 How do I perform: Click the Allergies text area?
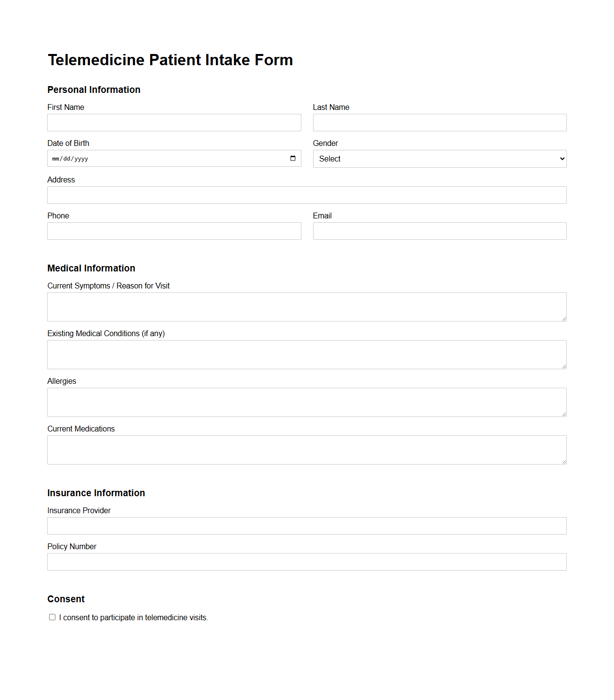click(x=306, y=402)
